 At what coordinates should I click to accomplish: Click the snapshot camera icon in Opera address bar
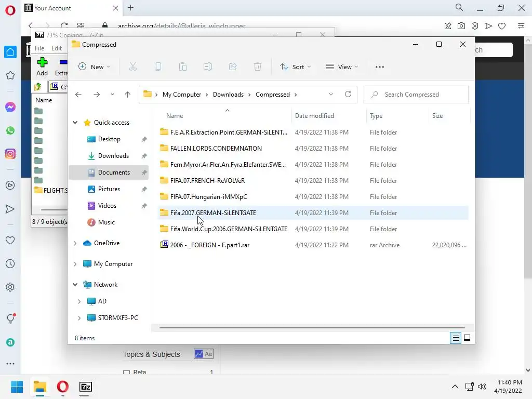point(461,26)
